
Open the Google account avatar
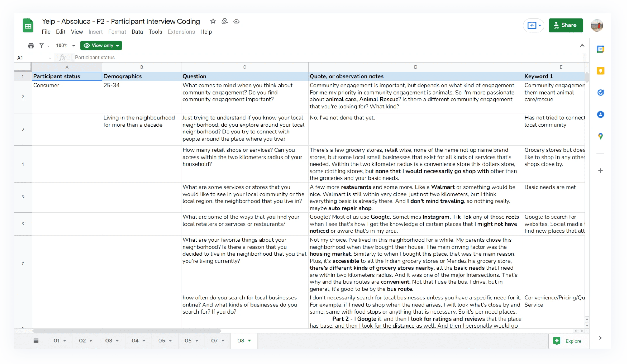[597, 25]
